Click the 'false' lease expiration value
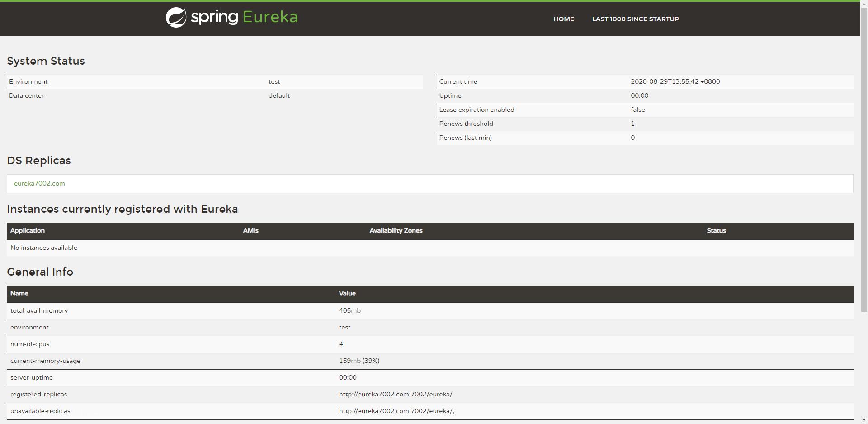 (638, 110)
